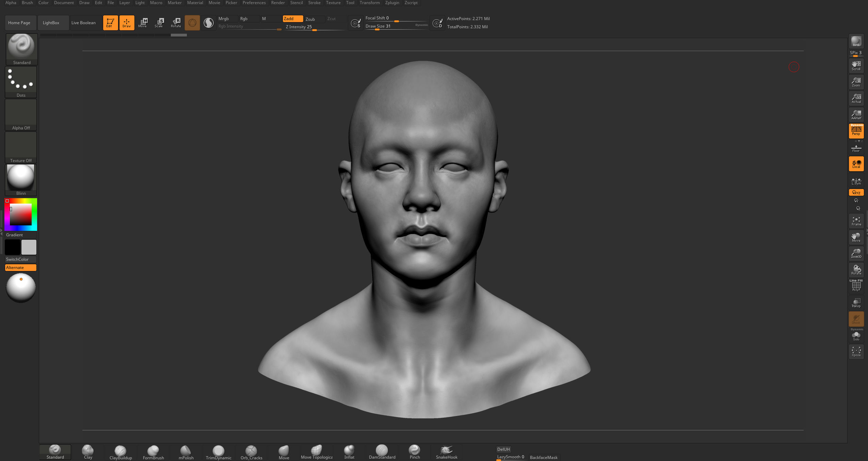Viewport: 868px width, 461px height.
Task: Click the Zoom3D navigation icon
Action: [856, 253]
